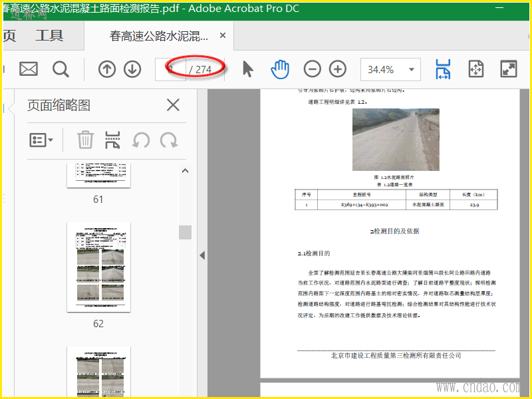This screenshot has width=532, height=399.
Task: Click the page thumbnails print-pages icon
Action: pos(112,140)
